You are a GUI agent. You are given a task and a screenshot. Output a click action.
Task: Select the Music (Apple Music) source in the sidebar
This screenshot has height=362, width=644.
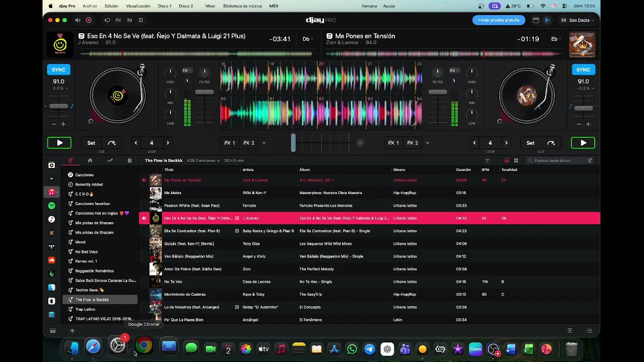coord(51,192)
